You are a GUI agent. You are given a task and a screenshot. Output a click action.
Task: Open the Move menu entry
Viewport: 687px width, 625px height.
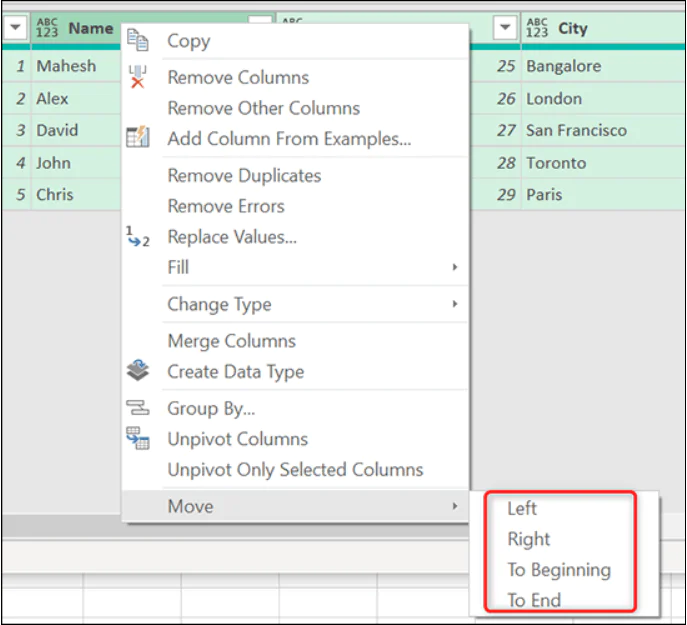tap(295, 506)
